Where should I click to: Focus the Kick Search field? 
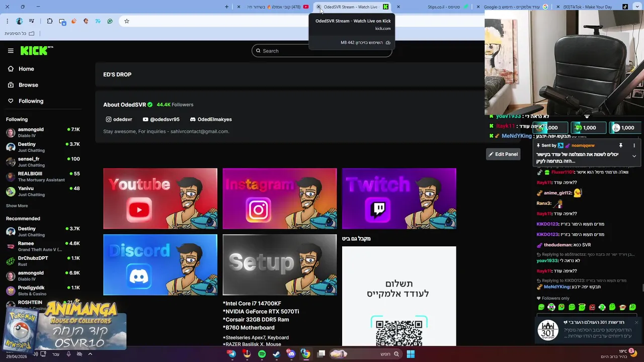(322, 51)
